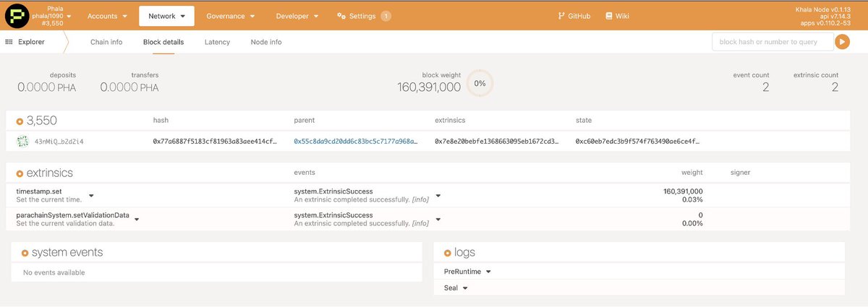Expand the setValidationData ExtrinsicSuccess event
868x307 pixels.
tap(438, 220)
